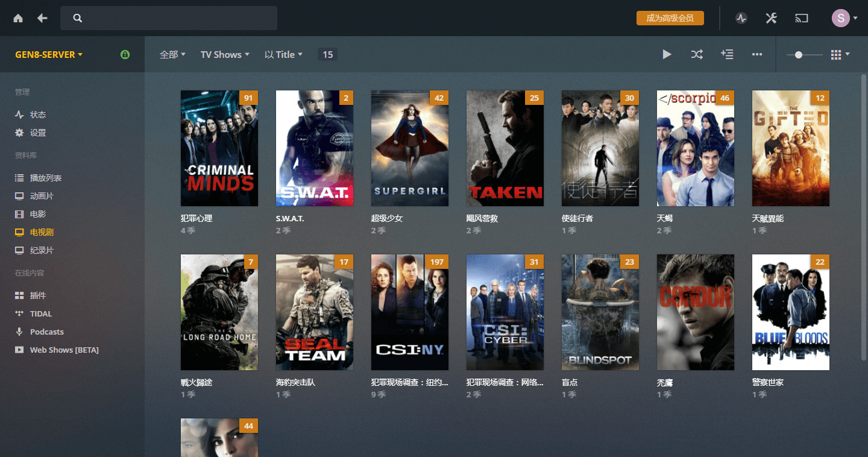Click the cast to device icon
The width and height of the screenshot is (868, 457).
pyautogui.click(x=801, y=18)
